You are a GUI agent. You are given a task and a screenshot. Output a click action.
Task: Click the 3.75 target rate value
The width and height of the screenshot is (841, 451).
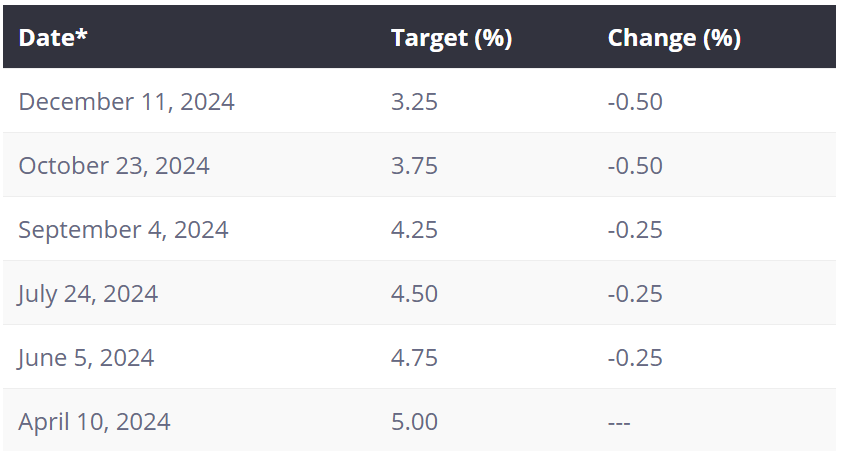tap(414, 166)
